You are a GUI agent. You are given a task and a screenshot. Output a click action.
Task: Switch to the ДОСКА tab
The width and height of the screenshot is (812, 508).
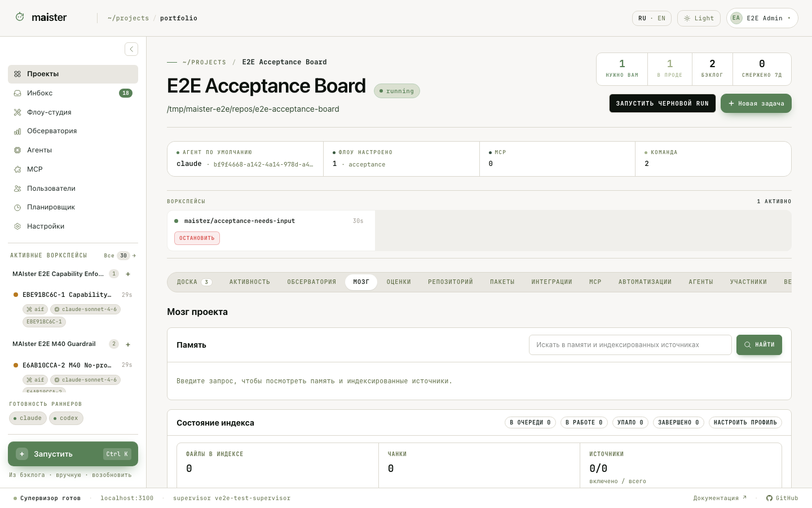pyautogui.click(x=194, y=282)
